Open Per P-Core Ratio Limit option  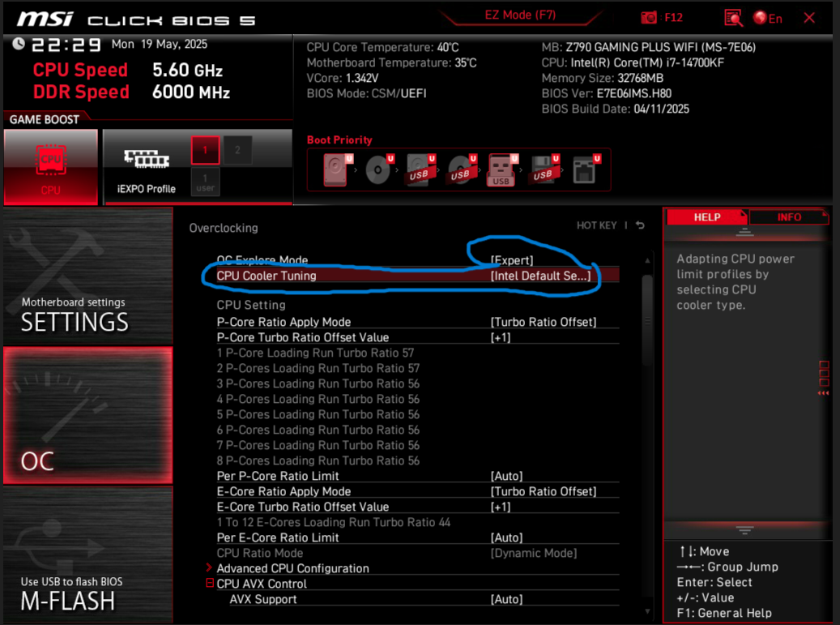418,476
